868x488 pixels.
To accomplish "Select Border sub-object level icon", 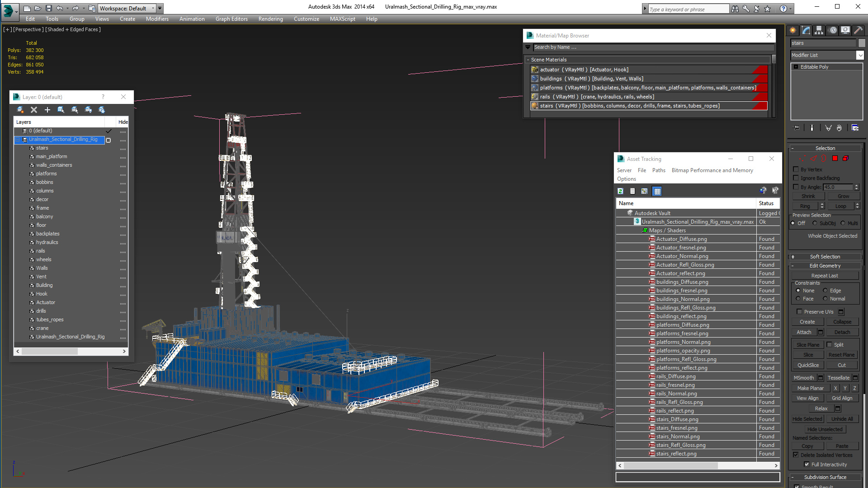I will coord(824,158).
